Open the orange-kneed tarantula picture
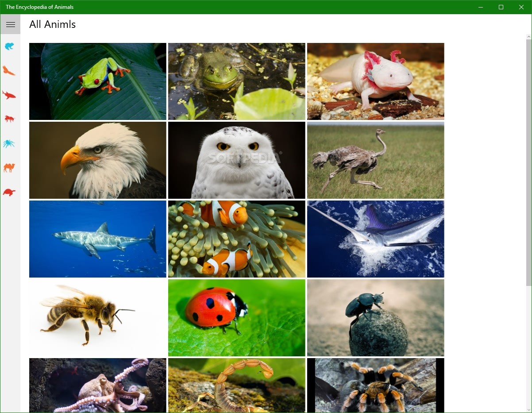532x413 pixels. coord(376,385)
